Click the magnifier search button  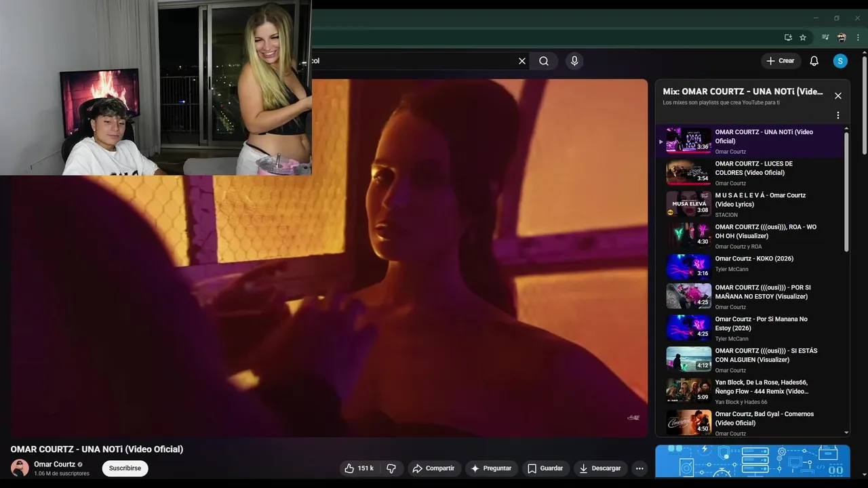click(544, 61)
